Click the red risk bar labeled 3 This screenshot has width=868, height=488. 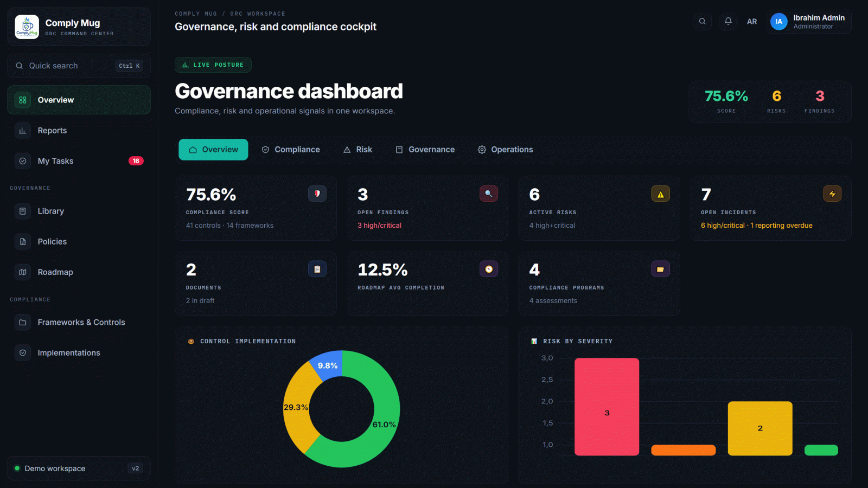coord(607,407)
